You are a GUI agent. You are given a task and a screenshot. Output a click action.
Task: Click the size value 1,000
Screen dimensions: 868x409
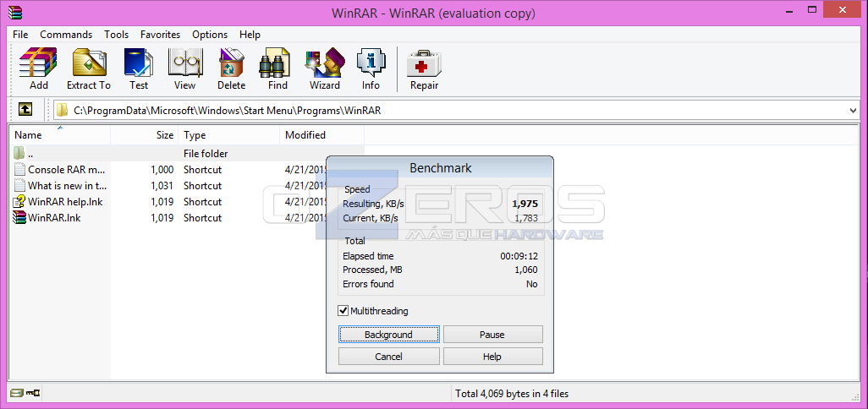pos(162,170)
